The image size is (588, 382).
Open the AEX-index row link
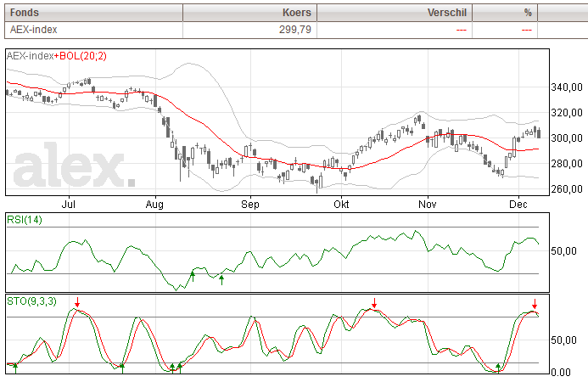click(33, 30)
